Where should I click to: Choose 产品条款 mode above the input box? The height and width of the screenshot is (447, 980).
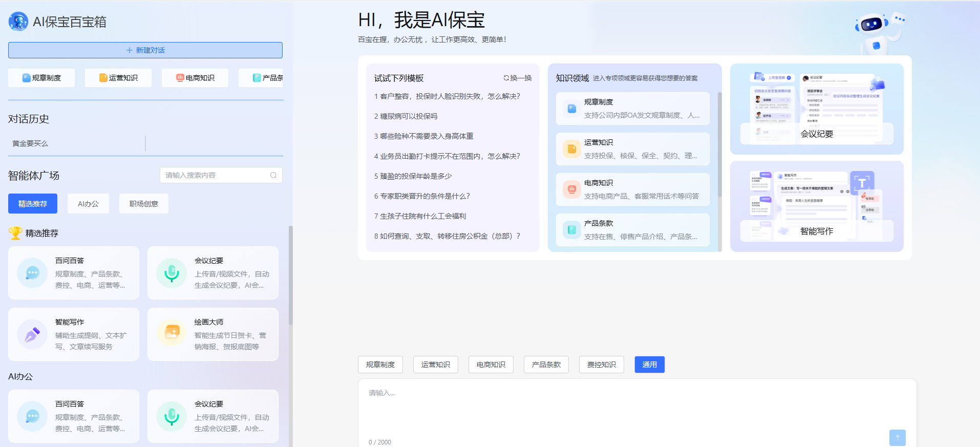546,365
